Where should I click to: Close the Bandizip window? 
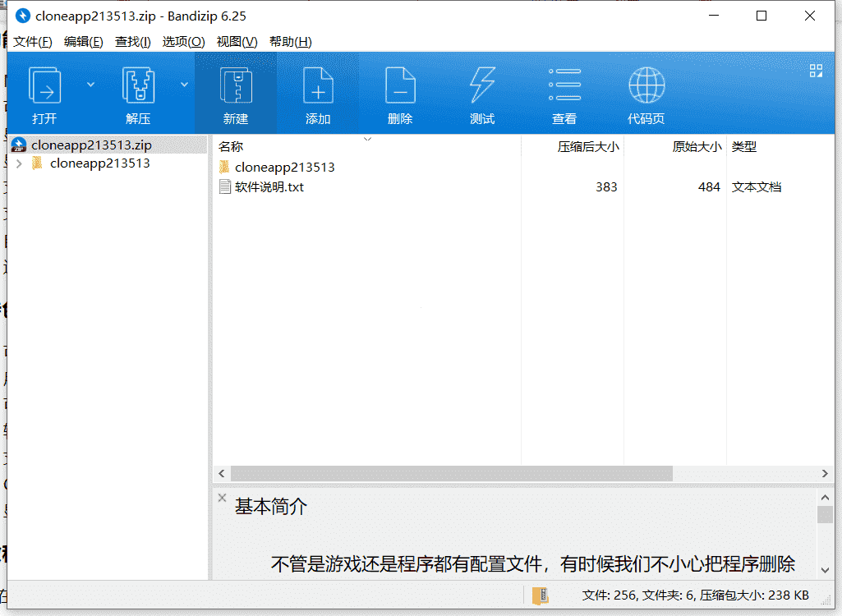click(810, 16)
